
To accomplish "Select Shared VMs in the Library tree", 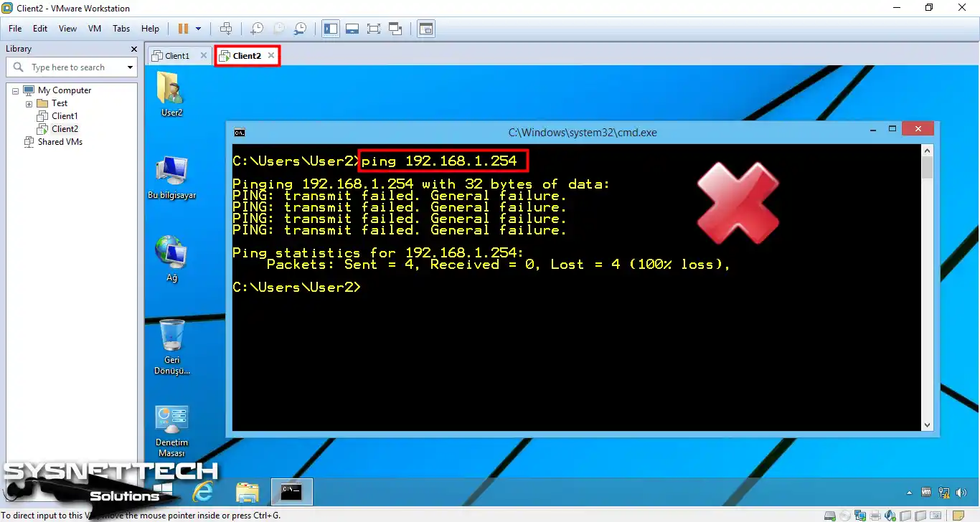I will [59, 141].
